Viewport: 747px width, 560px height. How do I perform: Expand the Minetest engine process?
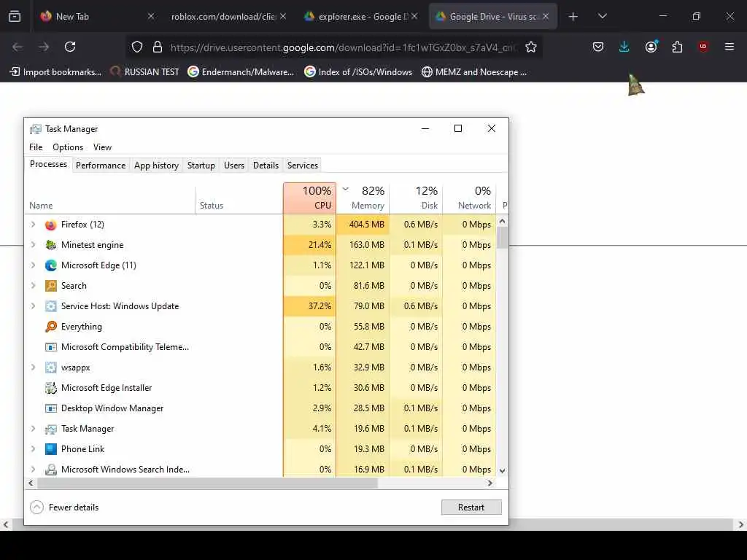tap(33, 245)
